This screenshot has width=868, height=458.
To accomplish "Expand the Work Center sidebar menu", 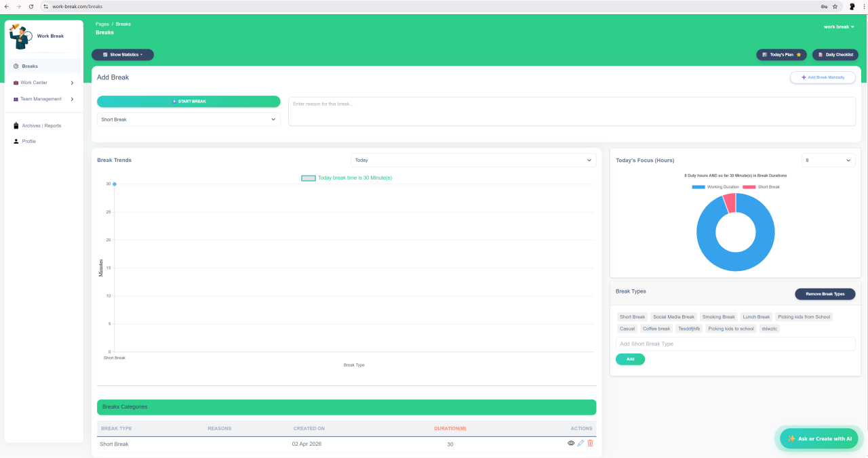I will tap(43, 83).
